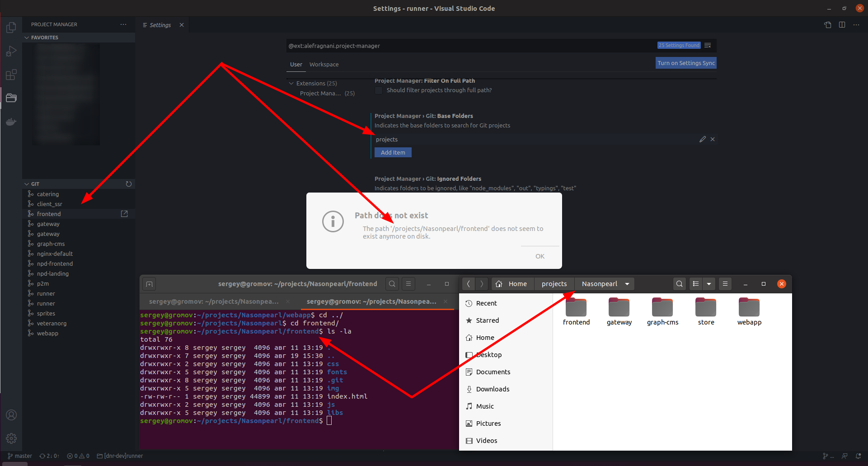The width and height of the screenshot is (868, 466).
Task: Click the master branch indicator in status bar
Action: tap(19, 456)
